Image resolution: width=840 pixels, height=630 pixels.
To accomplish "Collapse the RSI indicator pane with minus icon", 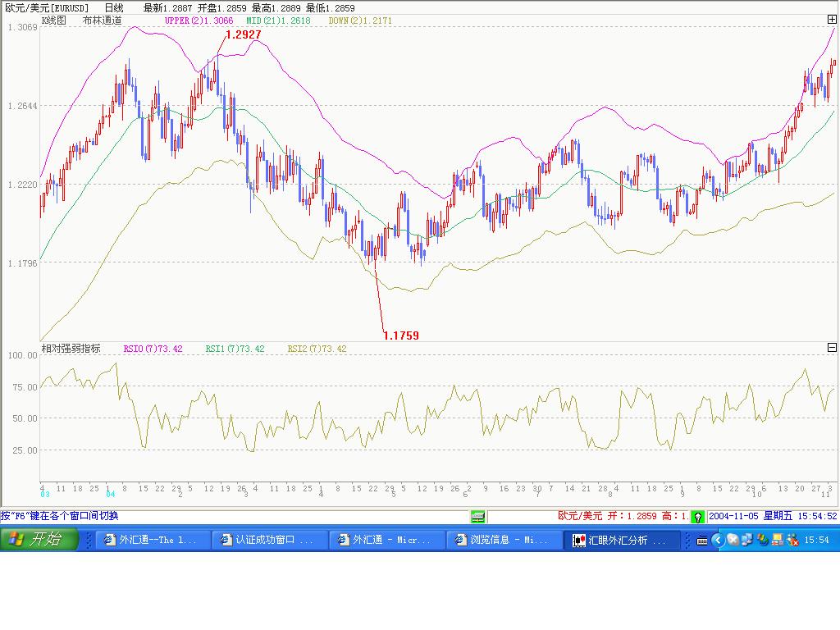I will pyautogui.click(x=832, y=348).
